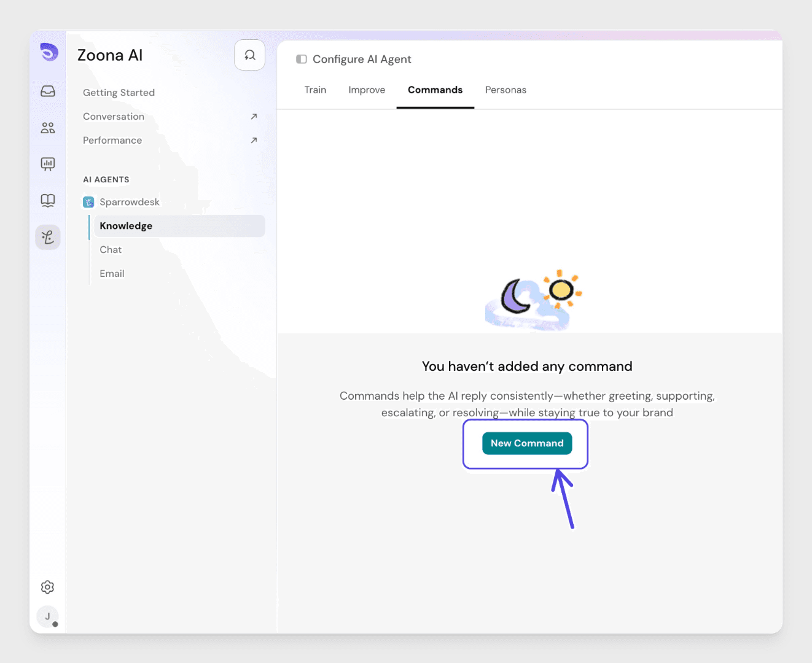Open the contacts people icon

click(48, 128)
